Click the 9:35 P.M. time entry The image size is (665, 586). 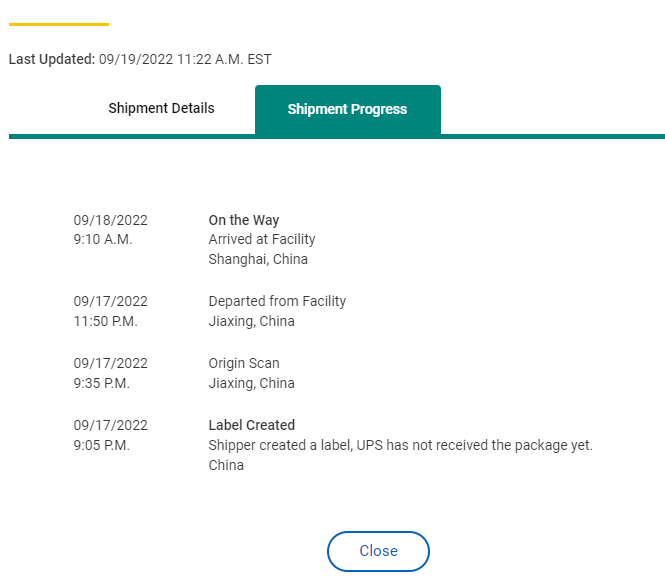click(x=102, y=383)
